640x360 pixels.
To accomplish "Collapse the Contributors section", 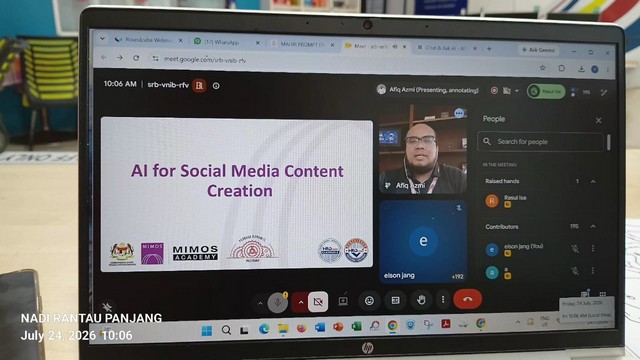I will pos(593,226).
